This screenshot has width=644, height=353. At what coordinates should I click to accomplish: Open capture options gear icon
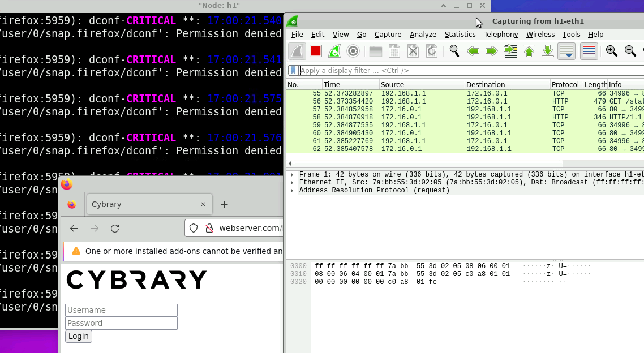(353, 51)
